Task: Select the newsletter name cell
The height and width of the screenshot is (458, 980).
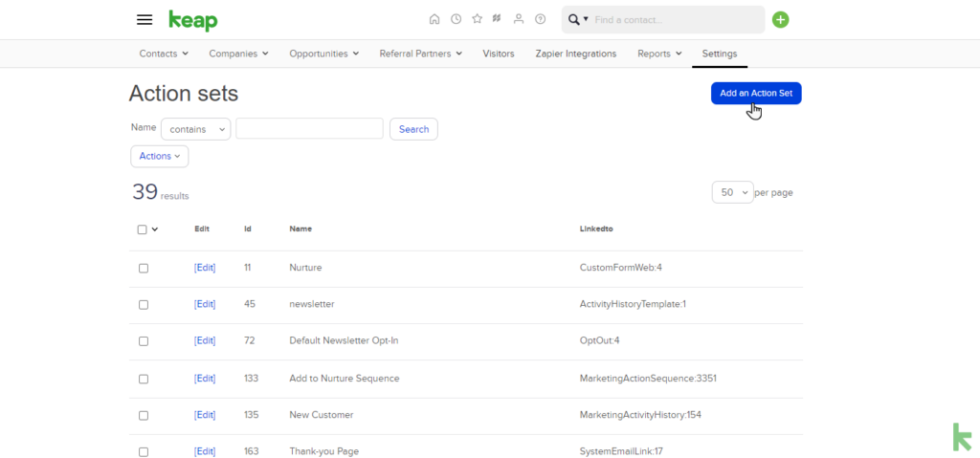Action: [312, 304]
